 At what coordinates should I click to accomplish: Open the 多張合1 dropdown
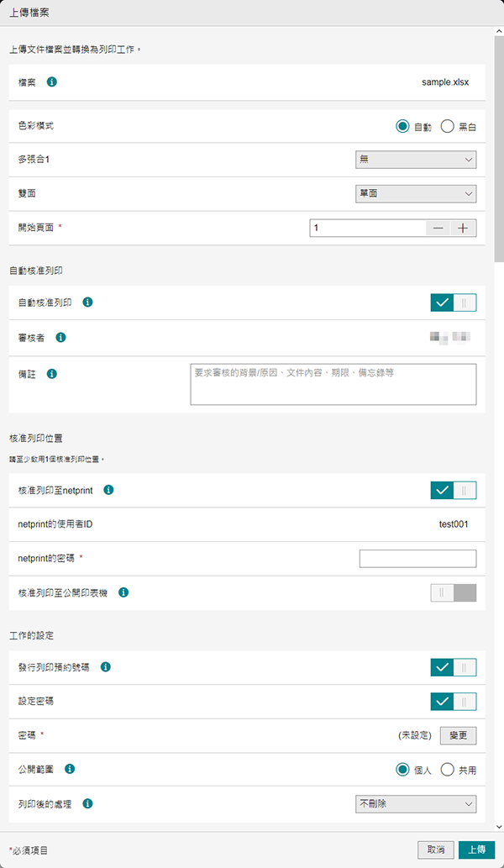click(x=415, y=160)
